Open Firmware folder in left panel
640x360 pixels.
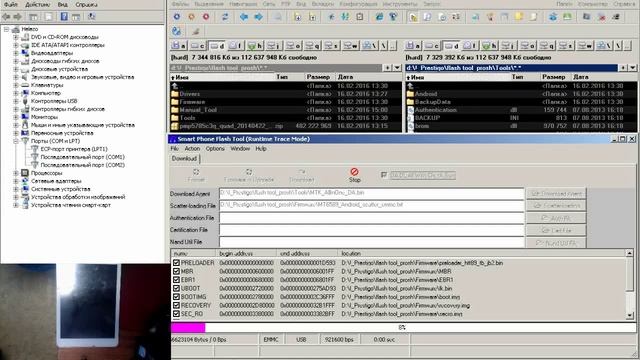(192, 102)
